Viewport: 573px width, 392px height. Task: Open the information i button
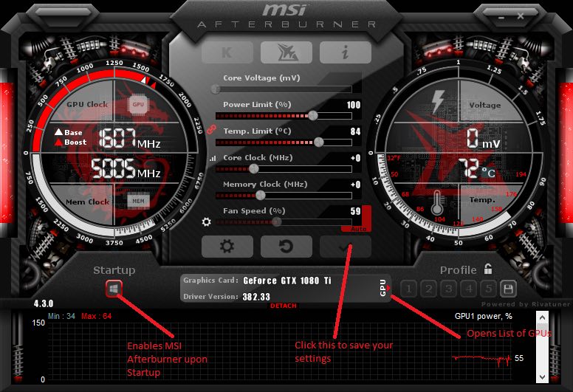pos(346,52)
